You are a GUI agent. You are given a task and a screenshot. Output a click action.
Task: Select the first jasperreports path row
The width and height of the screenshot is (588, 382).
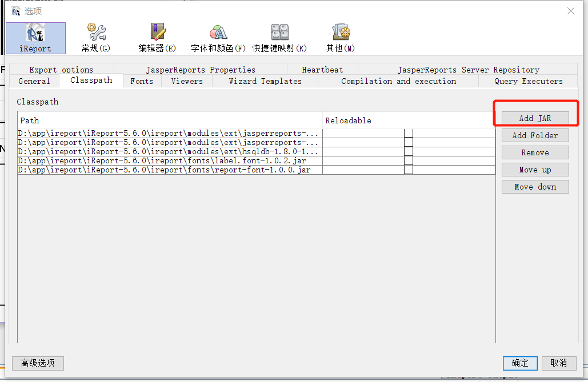[170, 133]
